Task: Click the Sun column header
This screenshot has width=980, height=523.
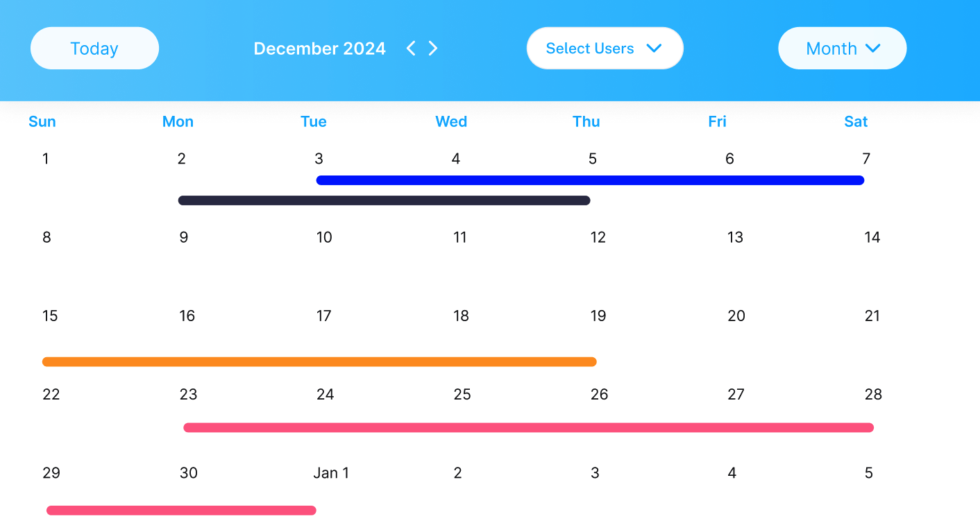Action: 42,121
